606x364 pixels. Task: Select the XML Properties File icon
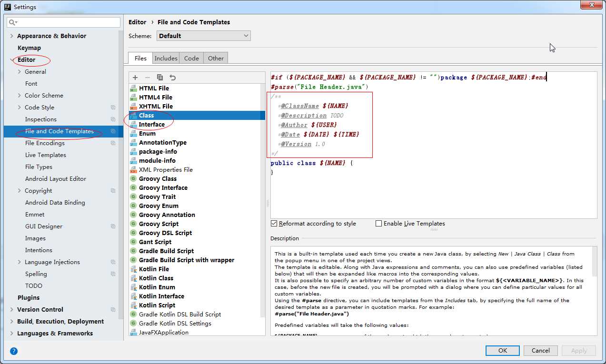pos(134,169)
